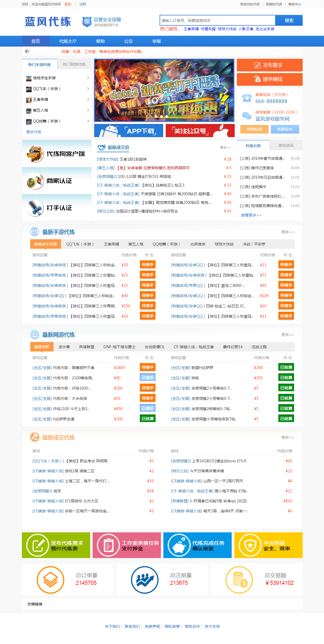Click the 关注公众号 red banner
The width and height of the screenshot is (324, 644).
tap(200, 131)
